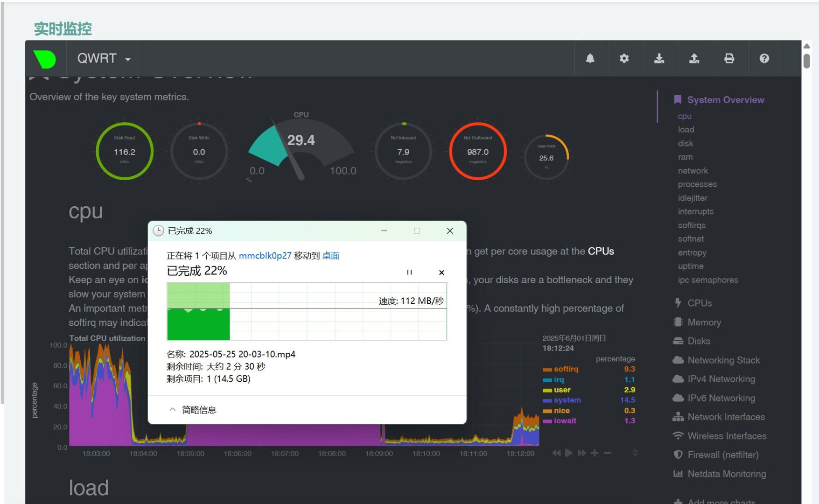Click the CPU chart zoom in plus

point(595,453)
